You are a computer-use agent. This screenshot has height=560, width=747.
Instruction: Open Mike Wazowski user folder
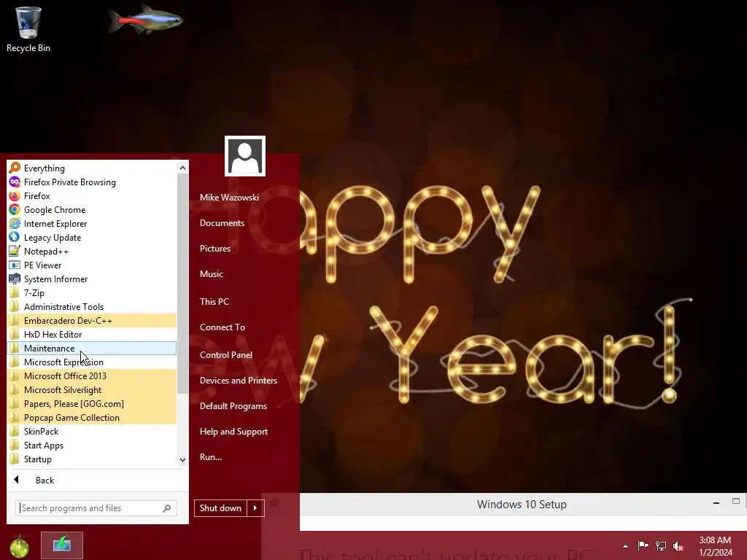(229, 197)
